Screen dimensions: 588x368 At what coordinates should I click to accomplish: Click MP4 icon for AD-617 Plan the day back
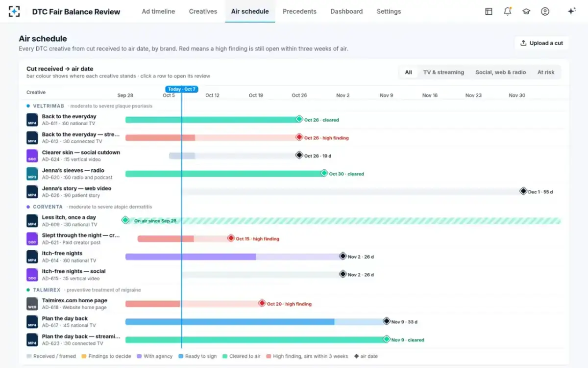[32, 322]
